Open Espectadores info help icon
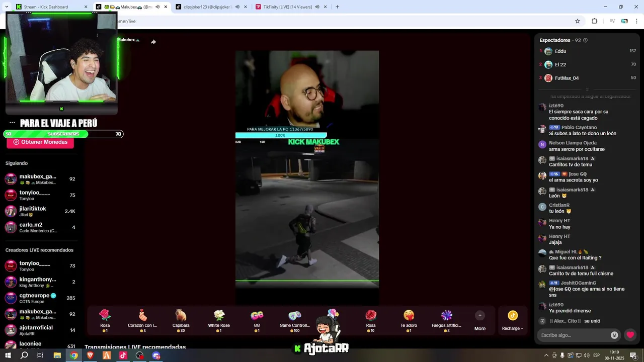The image size is (644, 362). [585, 40]
